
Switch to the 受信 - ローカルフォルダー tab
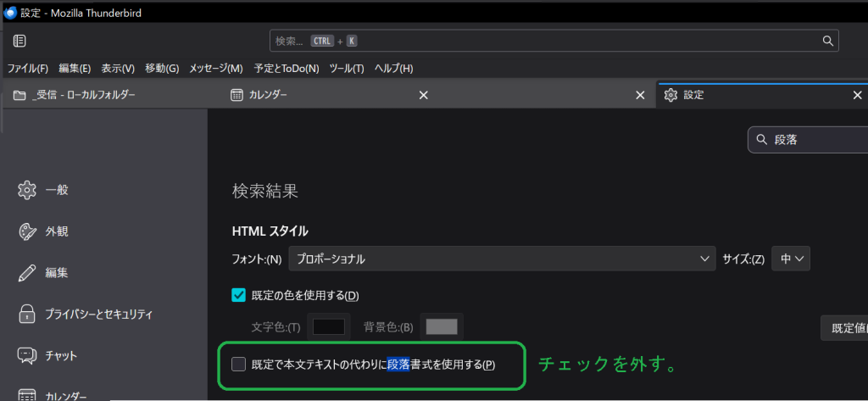coord(85,95)
